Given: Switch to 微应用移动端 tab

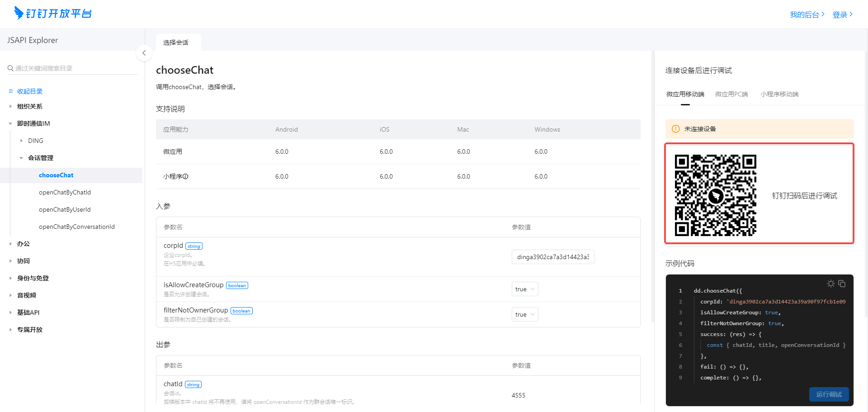Looking at the screenshot, I should click(x=685, y=94).
